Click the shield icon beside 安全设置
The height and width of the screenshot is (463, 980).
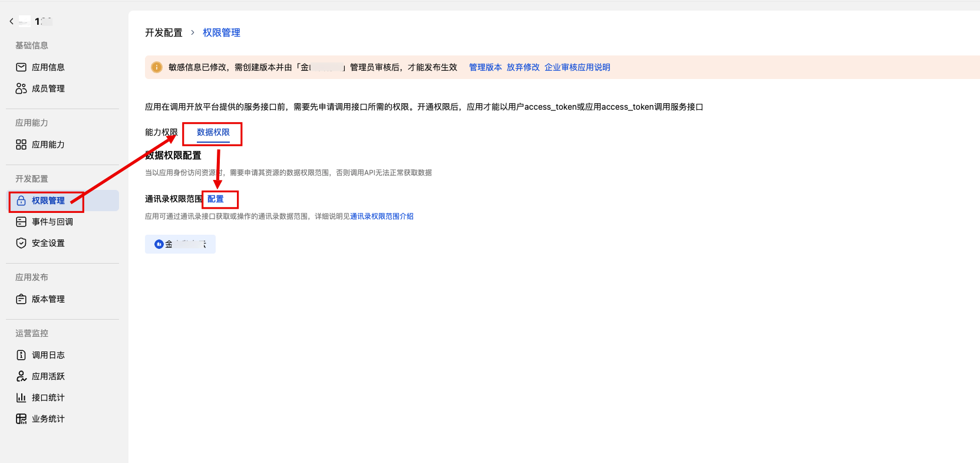tap(21, 243)
